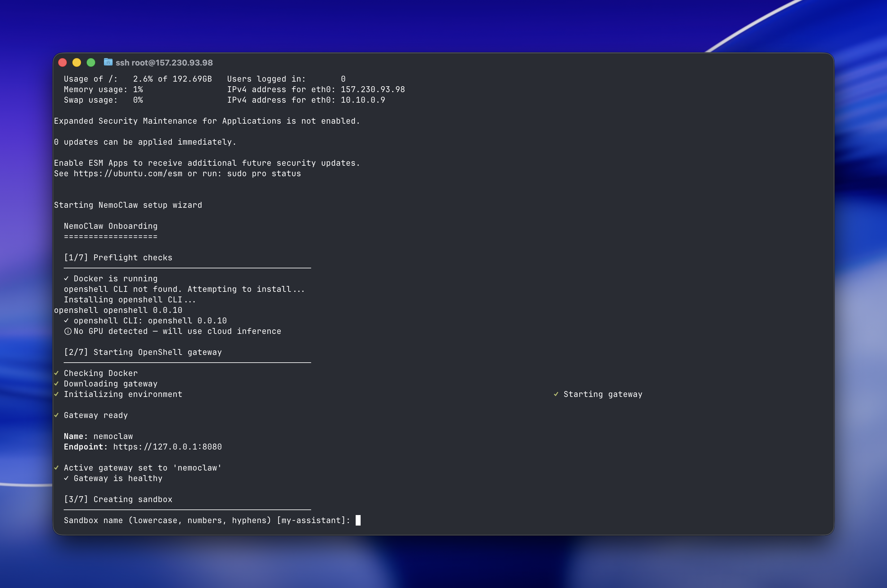Screen dimensions: 887x588
Task: Click the checkmark beside Downloading gateway
Action: coord(57,384)
